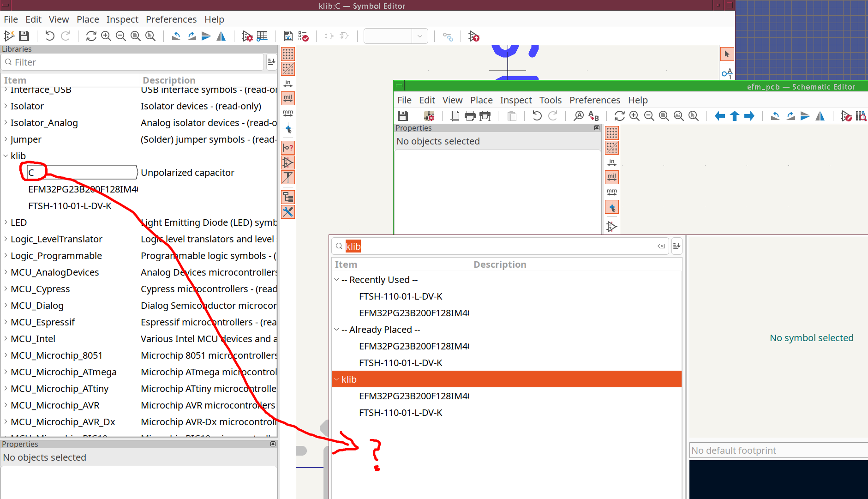Viewport: 868px width, 499px height.
Task: Collapse the klib library tree node
Action: (6, 156)
